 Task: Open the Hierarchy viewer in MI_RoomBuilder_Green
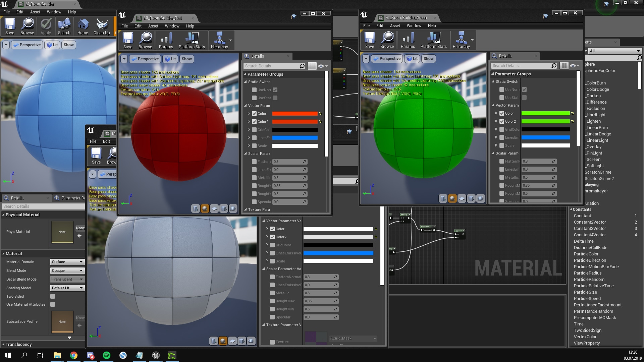[461, 40]
